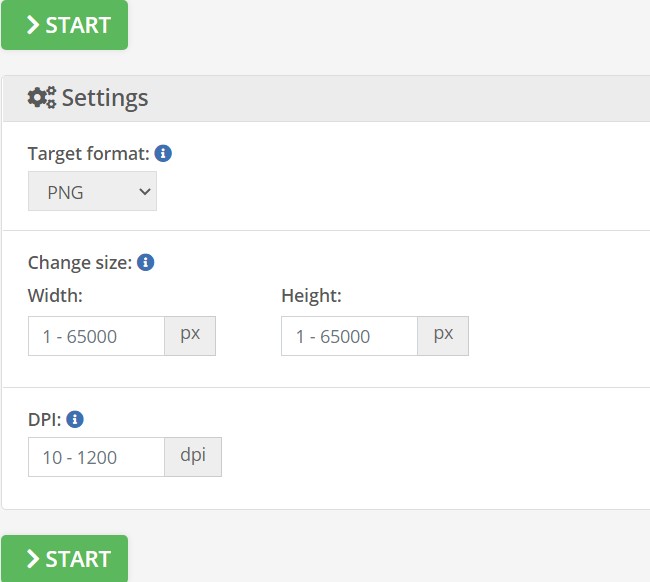Click the chevron icon on the START button above Settings
The width and height of the screenshot is (650, 582).
point(33,24)
